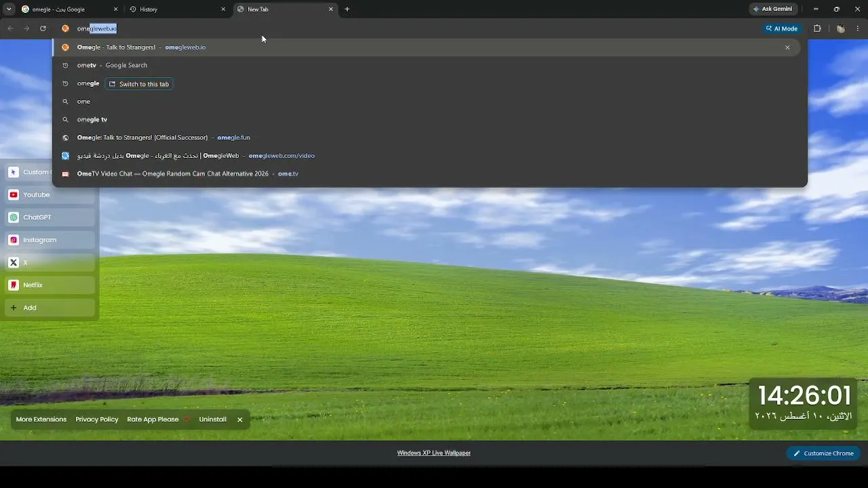Viewport: 868px width, 488px height.
Task: Open the Privacy Policy link
Action: pos(97,420)
